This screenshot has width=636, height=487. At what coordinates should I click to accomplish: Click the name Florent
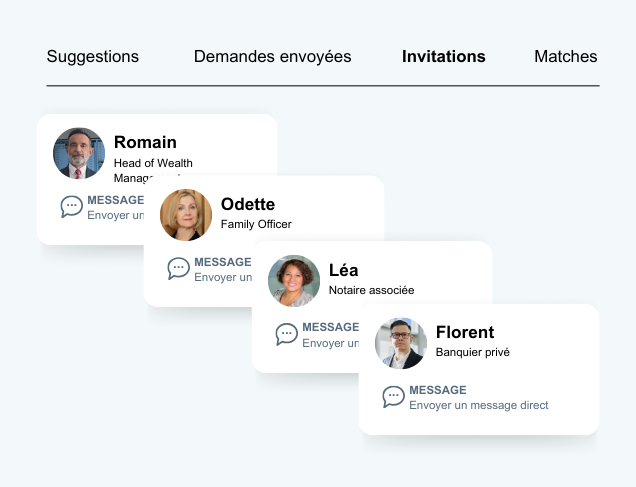[x=465, y=332]
